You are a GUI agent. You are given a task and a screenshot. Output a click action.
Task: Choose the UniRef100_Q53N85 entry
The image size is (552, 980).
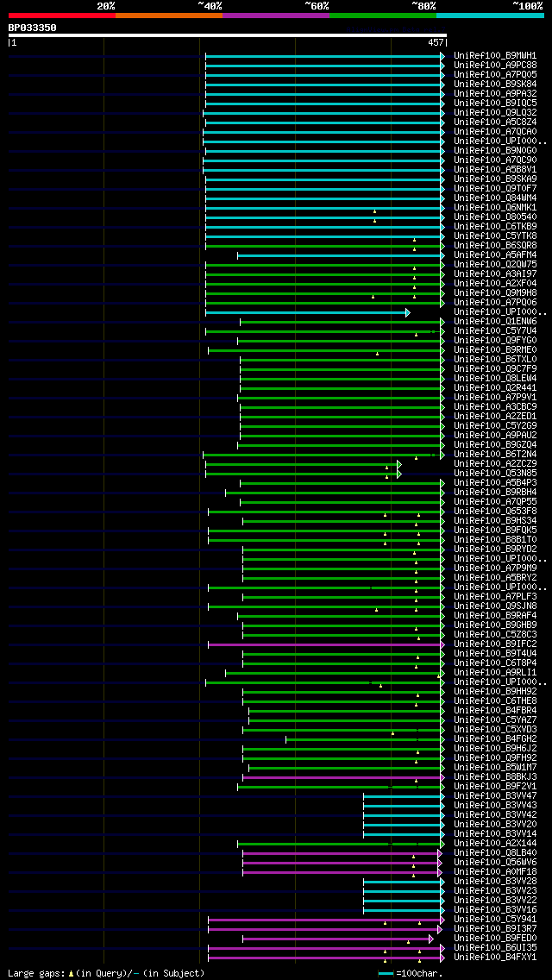[x=495, y=473]
